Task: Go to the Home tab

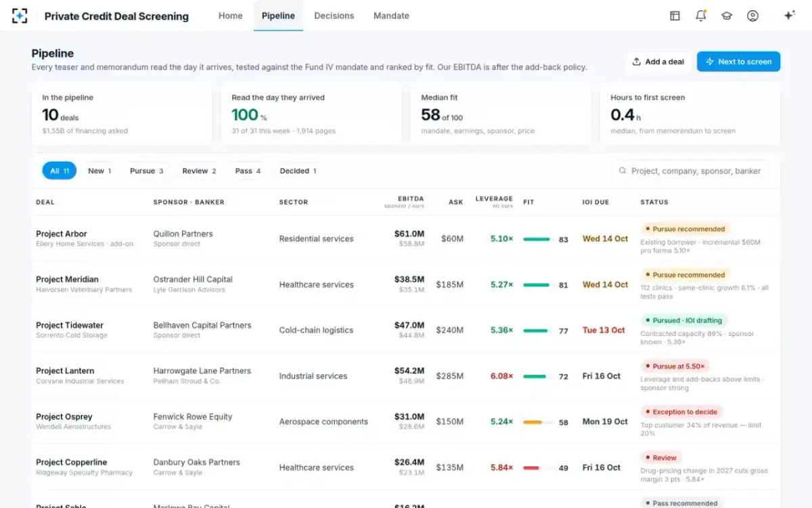Action: click(230, 16)
